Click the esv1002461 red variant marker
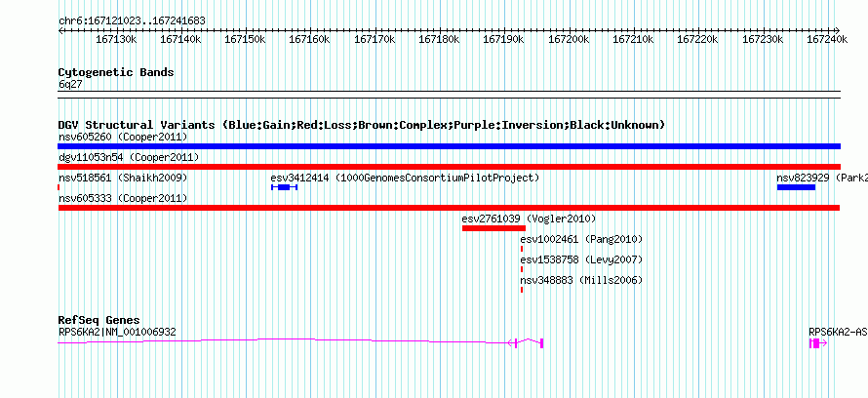This screenshot has height=398, width=868. click(522, 249)
